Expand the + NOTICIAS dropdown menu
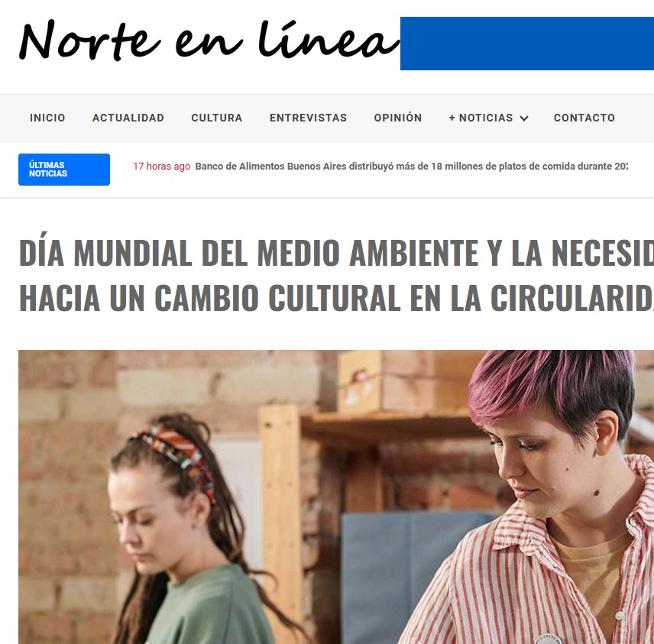Viewport: 654px width, 644px height. pyautogui.click(x=488, y=118)
